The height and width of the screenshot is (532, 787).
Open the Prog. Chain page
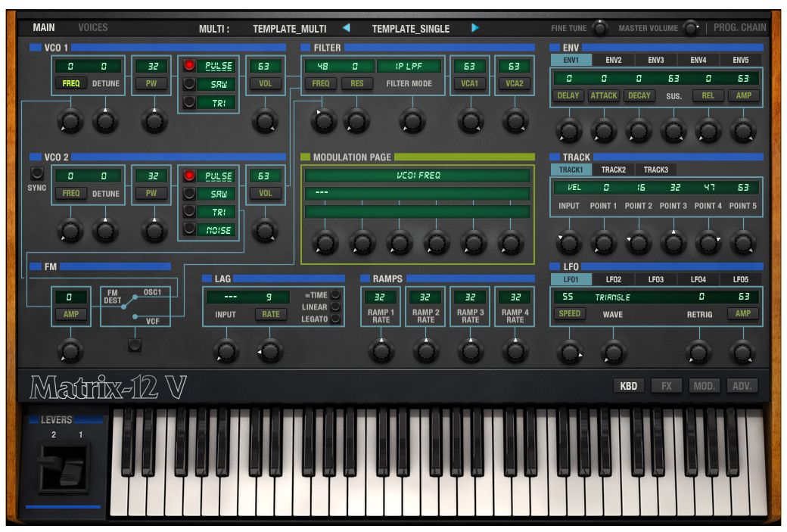pyautogui.click(x=740, y=27)
